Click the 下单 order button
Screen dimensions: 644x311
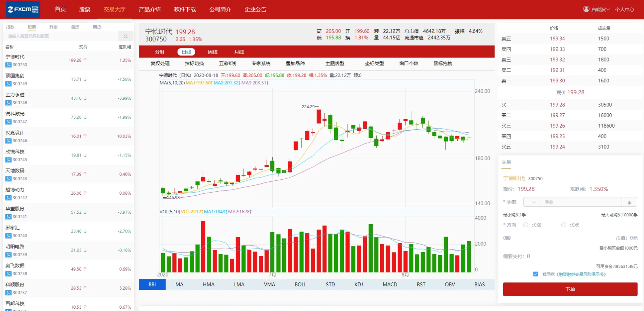(570, 289)
